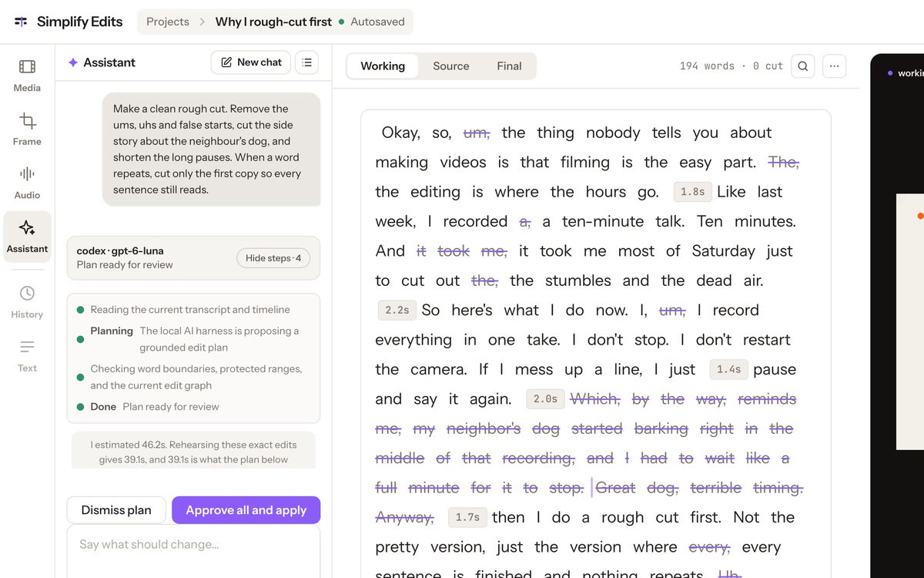Switch to the Final tab
This screenshot has width=924, height=578.
click(509, 66)
